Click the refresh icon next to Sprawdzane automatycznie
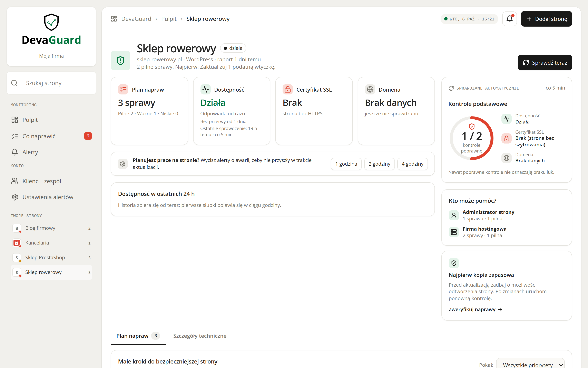 click(x=451, y=88)
